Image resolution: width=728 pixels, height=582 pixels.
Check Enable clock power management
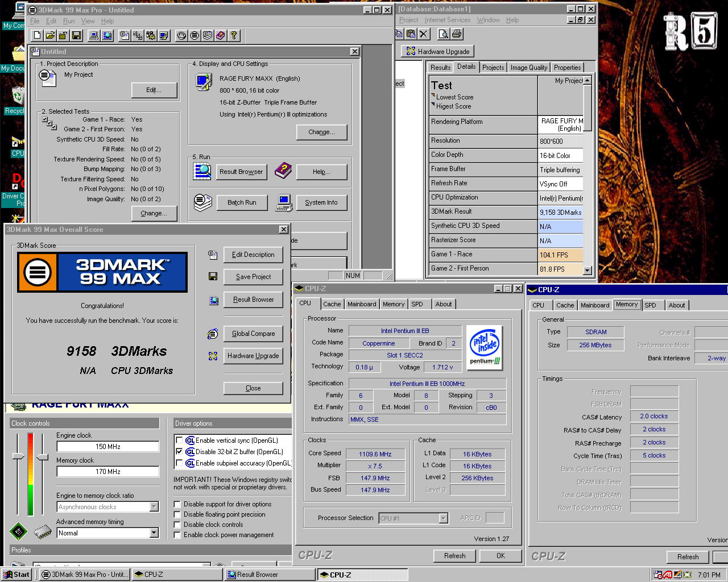click(x=177, y=535)
